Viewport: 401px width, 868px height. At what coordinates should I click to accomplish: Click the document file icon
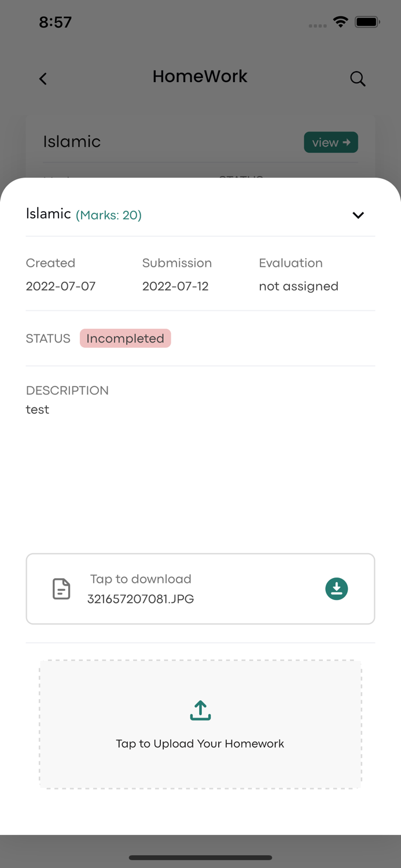click(61, 589)
